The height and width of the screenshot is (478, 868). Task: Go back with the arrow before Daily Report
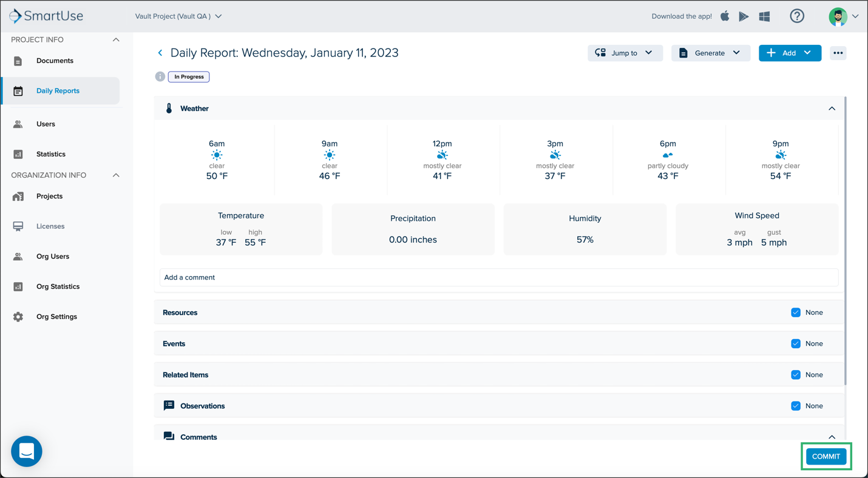pyautogui.click(x=160, y=53)
